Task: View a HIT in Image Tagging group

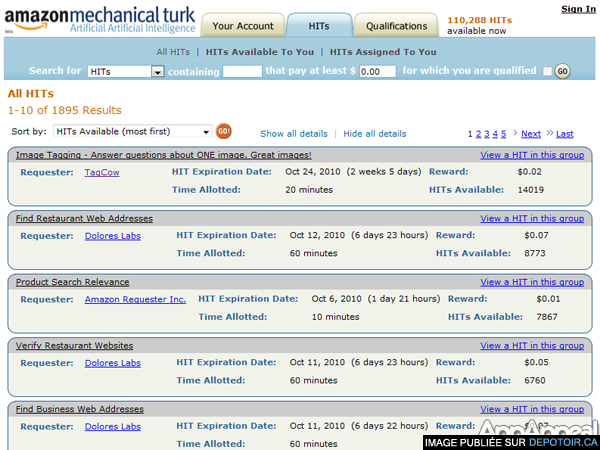Action: coord(532,155)
